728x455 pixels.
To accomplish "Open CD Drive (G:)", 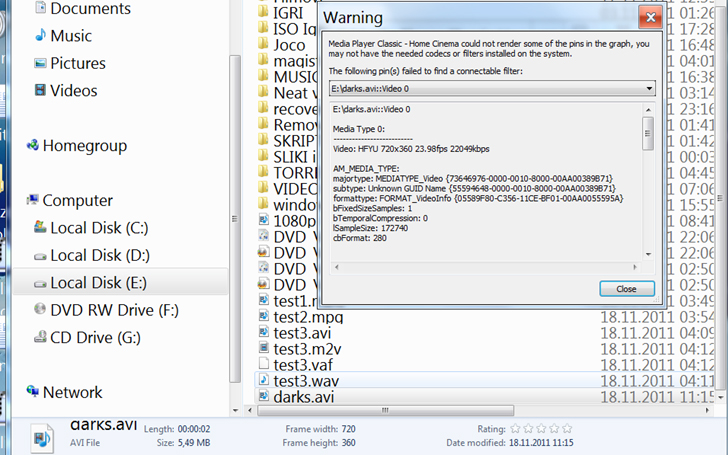I will [x=95, y=337].
